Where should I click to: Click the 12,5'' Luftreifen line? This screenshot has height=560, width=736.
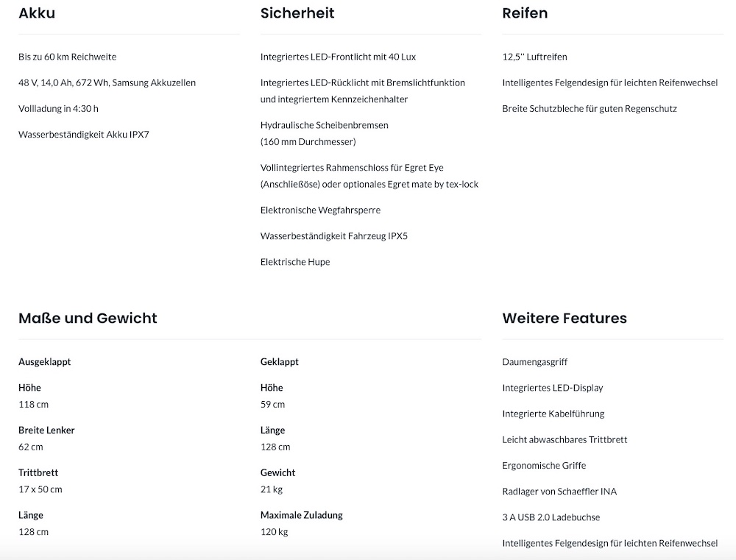[534, 57]
